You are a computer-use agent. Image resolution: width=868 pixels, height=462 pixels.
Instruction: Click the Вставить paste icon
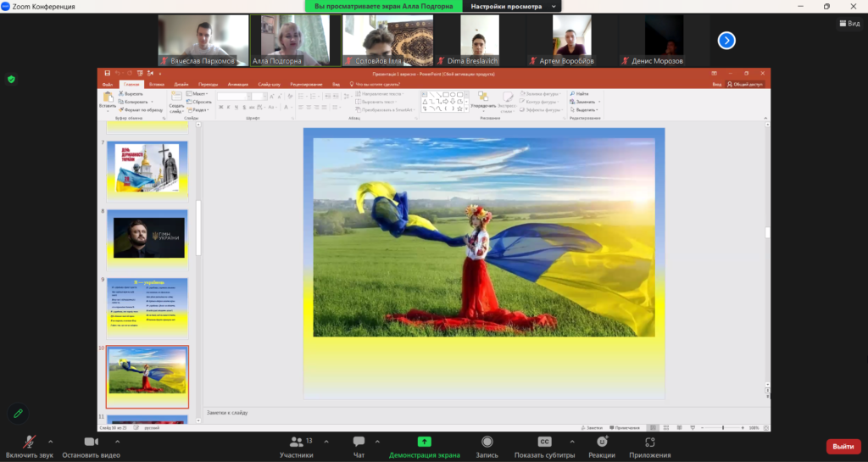click(x=108, y=97)
